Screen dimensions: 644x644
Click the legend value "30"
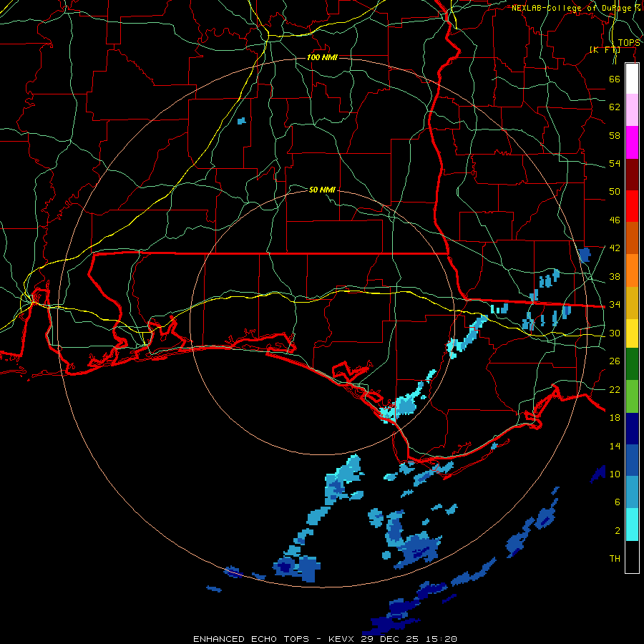coord(615,333)
